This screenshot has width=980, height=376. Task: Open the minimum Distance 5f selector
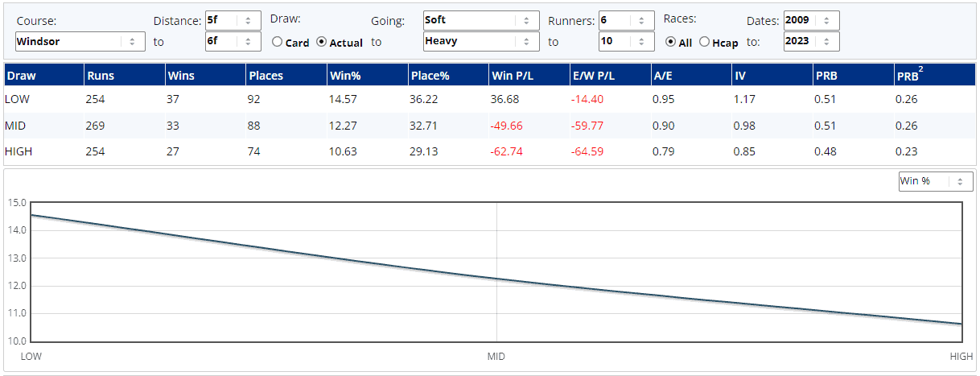pos(233,20)
